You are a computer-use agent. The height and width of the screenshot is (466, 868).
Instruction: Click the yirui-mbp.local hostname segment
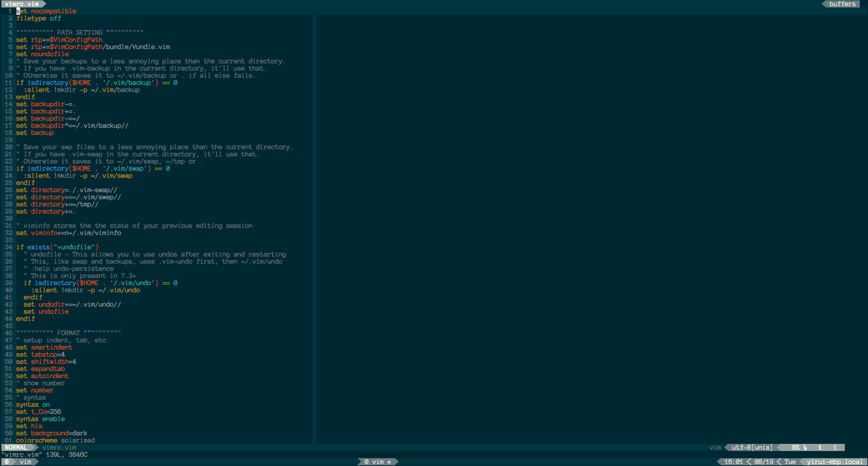click(x=834, y=462)
